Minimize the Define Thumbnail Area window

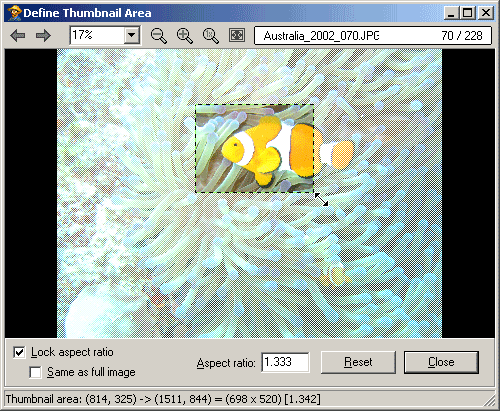[x=452, y=13]
